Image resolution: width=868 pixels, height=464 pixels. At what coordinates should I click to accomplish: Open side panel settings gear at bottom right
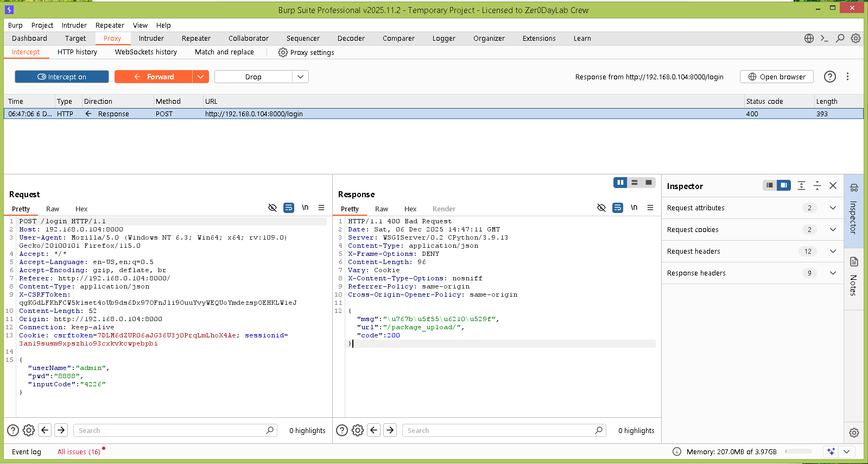tap(854, 432)
